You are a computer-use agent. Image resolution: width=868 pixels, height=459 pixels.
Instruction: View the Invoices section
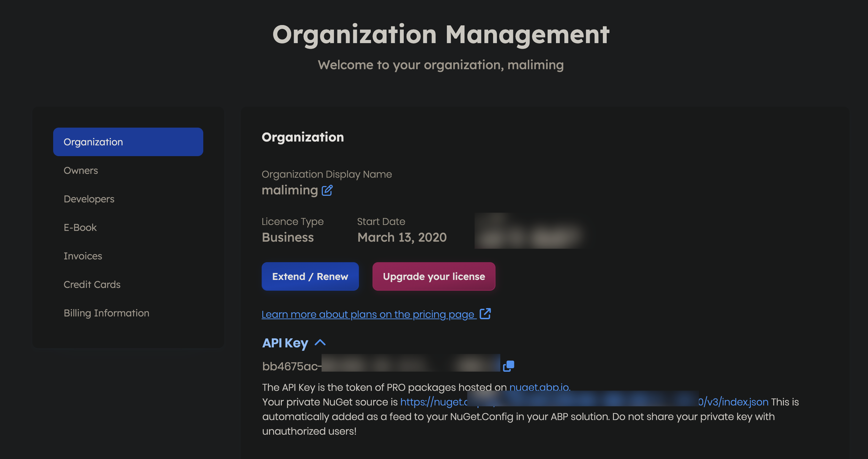pyautogui.click(x=83, y=256)
